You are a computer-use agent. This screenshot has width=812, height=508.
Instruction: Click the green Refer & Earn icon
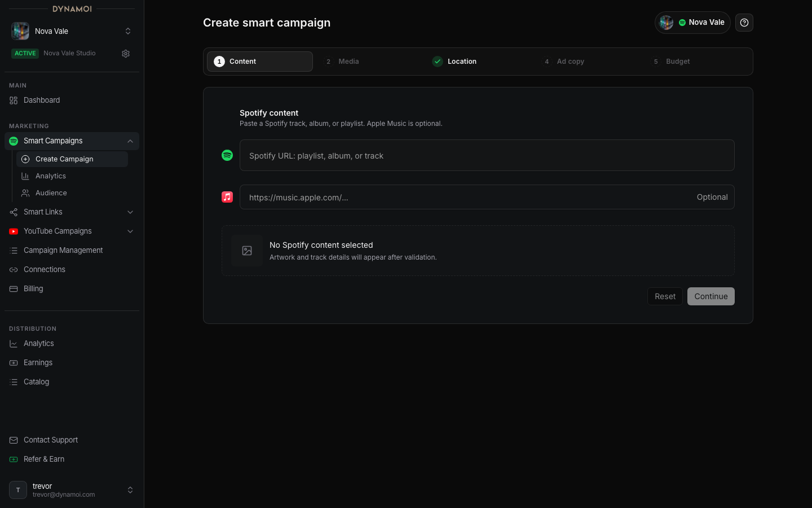(14, 459)
